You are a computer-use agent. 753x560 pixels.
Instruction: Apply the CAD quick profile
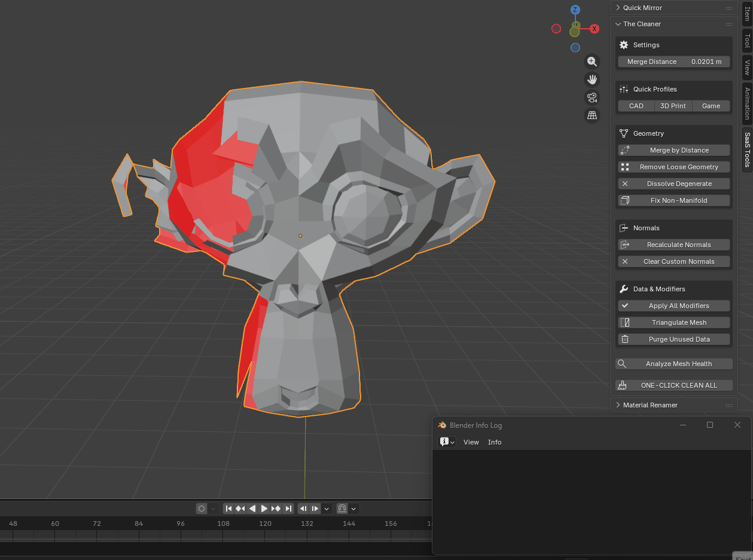point(636,106)
